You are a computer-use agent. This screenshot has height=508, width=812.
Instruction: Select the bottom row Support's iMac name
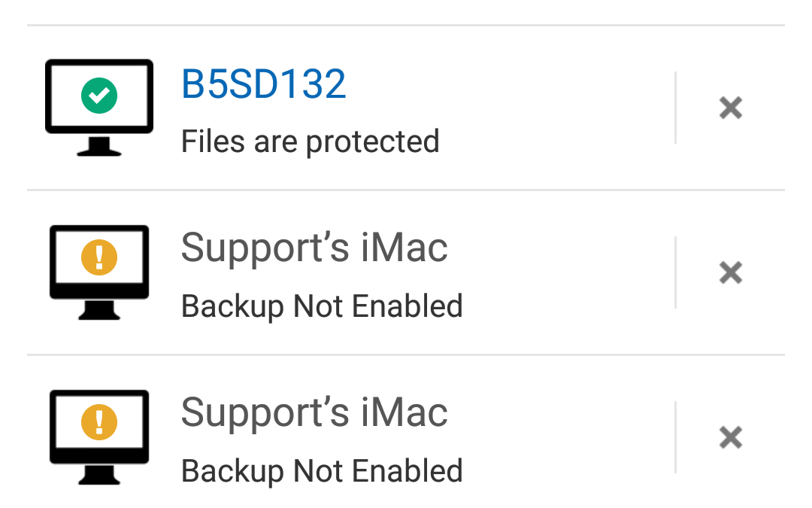click(314, 412)
